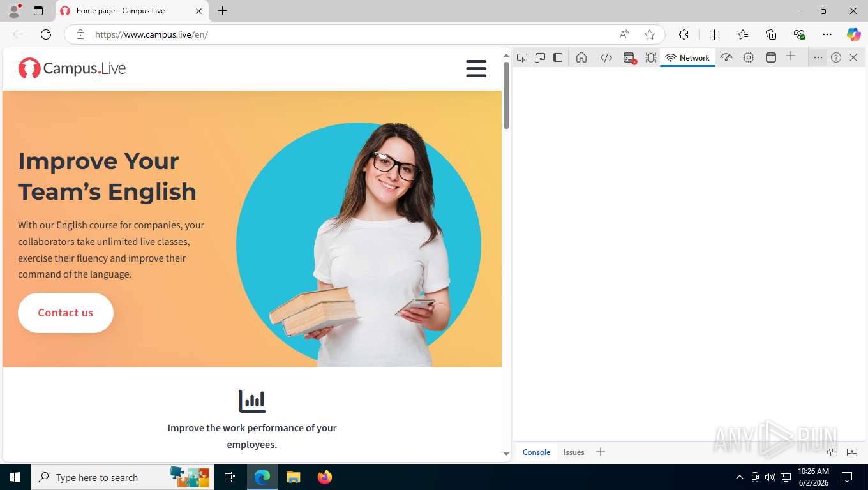Open the Extensions puzzle icon
The image size is (868, 490).
tap(684, 34)
